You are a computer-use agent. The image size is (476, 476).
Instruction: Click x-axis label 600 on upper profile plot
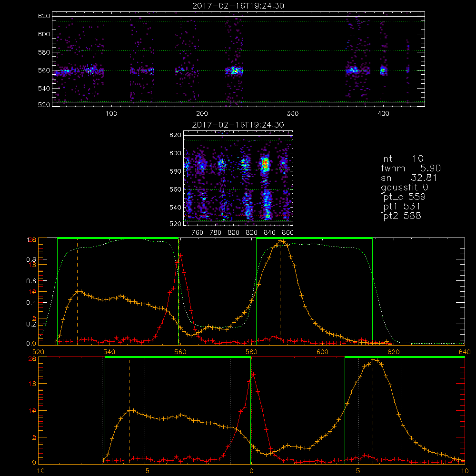pyautogui.click(x=322, y=352)
